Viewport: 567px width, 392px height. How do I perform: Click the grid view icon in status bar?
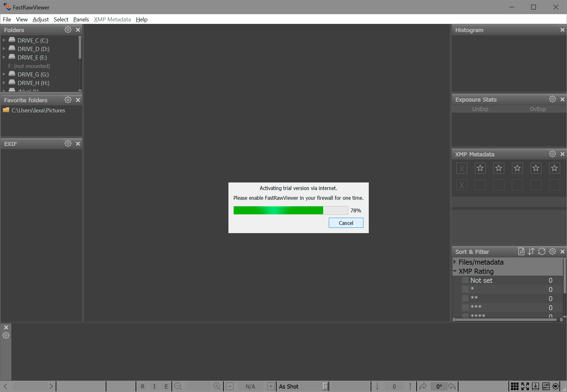point(514,386)
